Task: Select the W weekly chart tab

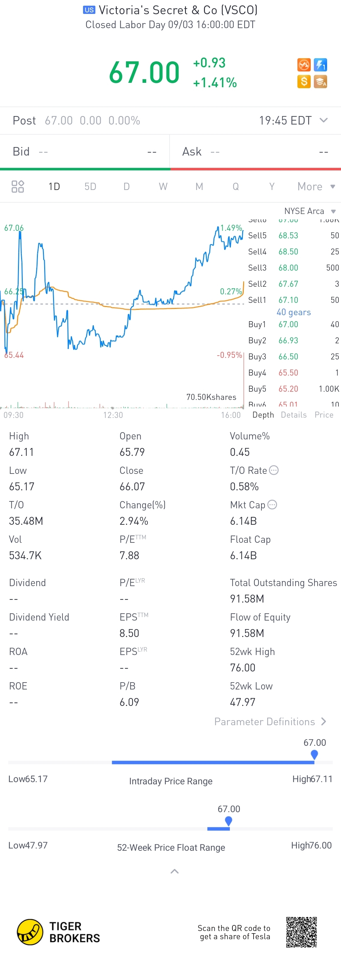Action: coord(163,187)
